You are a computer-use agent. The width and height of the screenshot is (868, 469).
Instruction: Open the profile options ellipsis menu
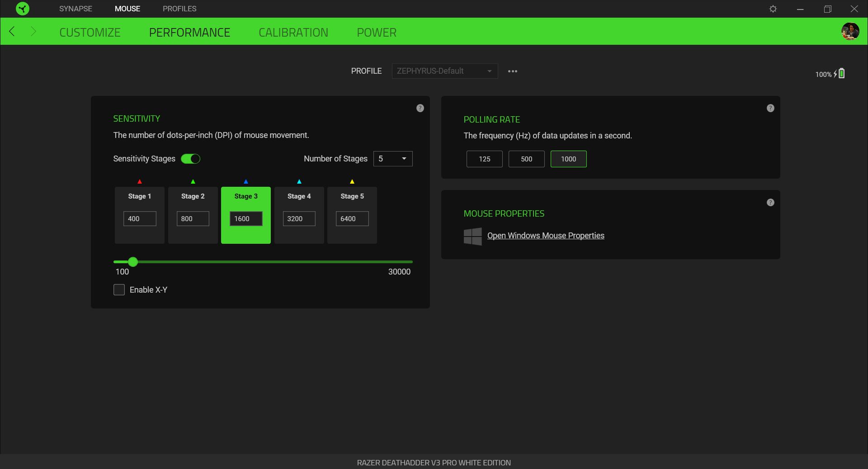point(513,71)
